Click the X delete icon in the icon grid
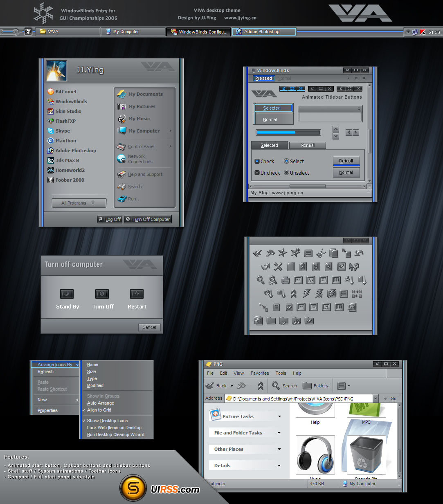 [278, 267]
